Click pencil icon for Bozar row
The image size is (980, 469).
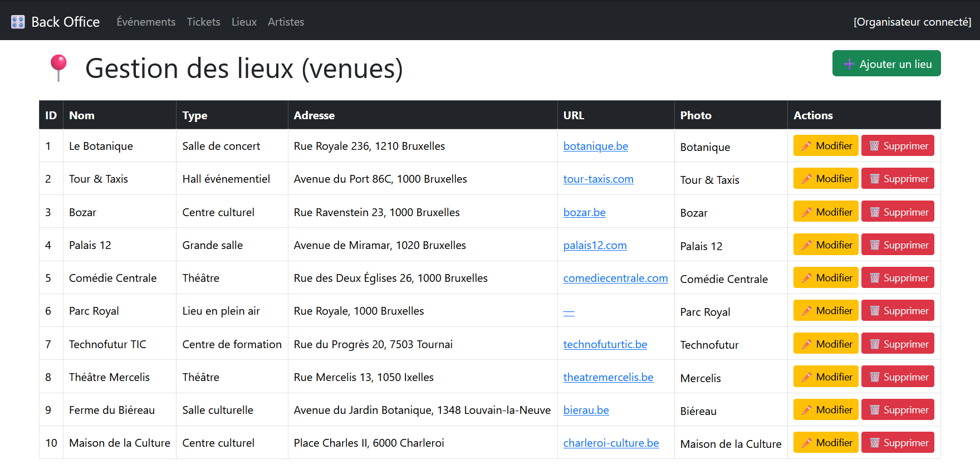coord(806,212)
